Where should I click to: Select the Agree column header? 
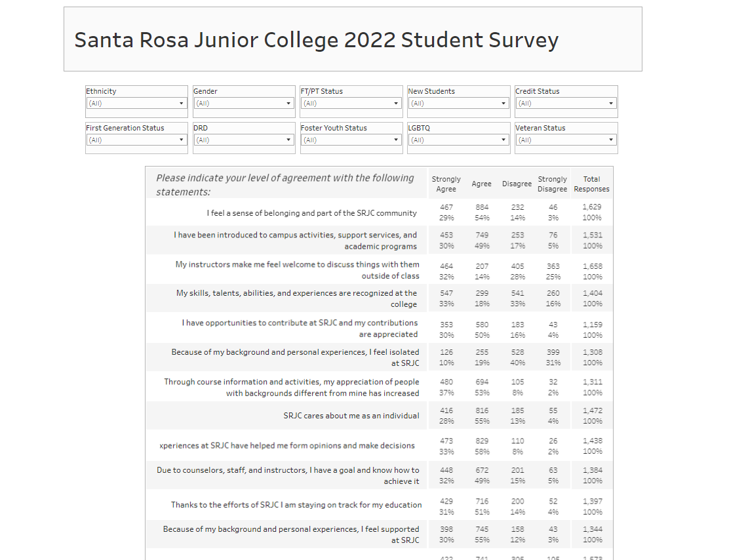point(482,184)
